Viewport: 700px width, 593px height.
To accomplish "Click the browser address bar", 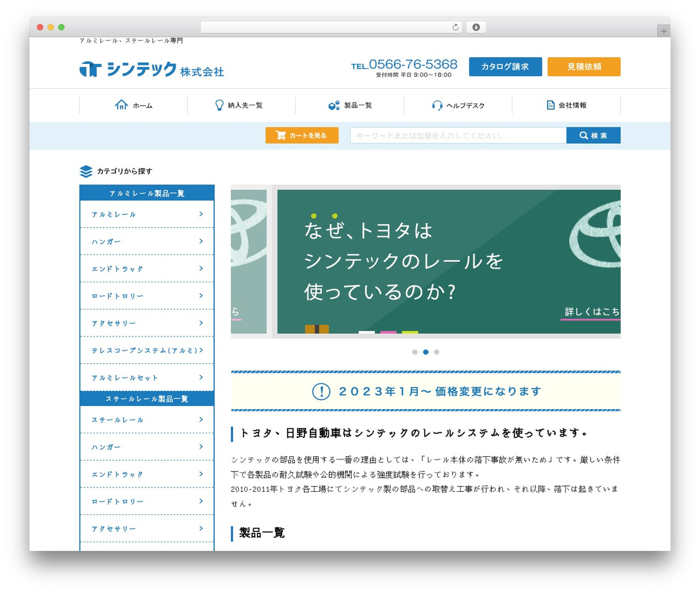I will [331, 27].
